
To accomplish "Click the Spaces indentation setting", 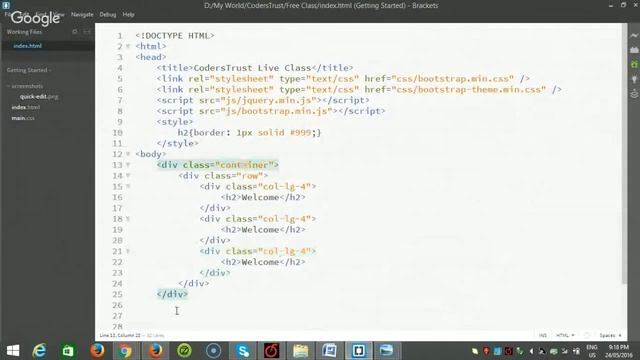I will point(611,336).
